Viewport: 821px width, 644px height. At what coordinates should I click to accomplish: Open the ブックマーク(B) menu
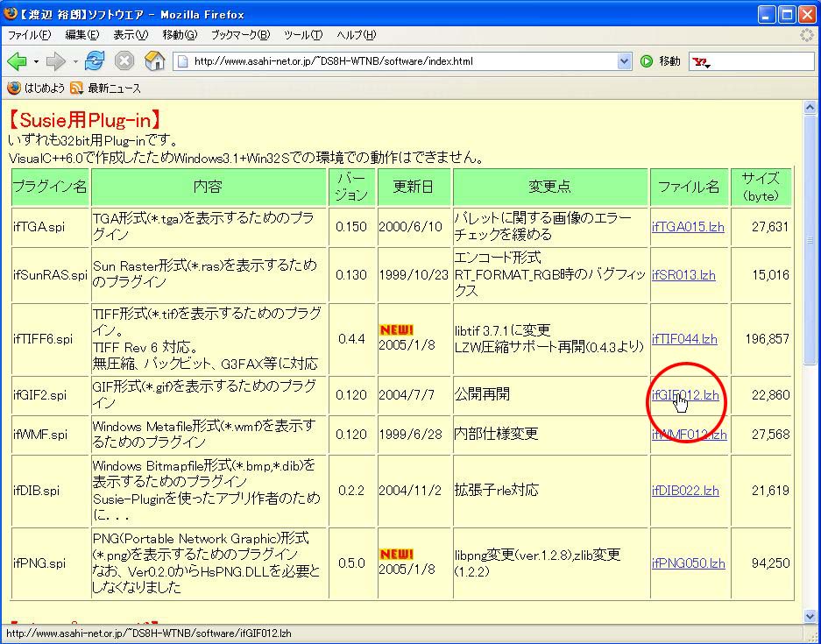(240, 35)
